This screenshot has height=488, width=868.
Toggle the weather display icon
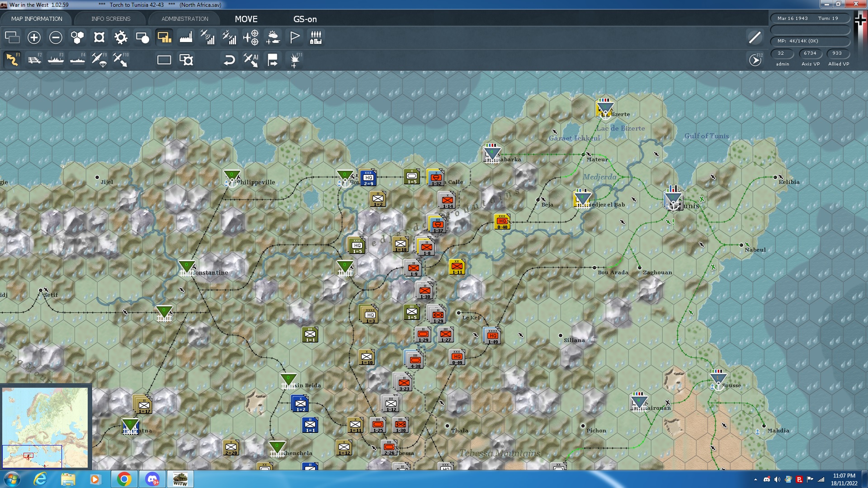click(273, 38)
